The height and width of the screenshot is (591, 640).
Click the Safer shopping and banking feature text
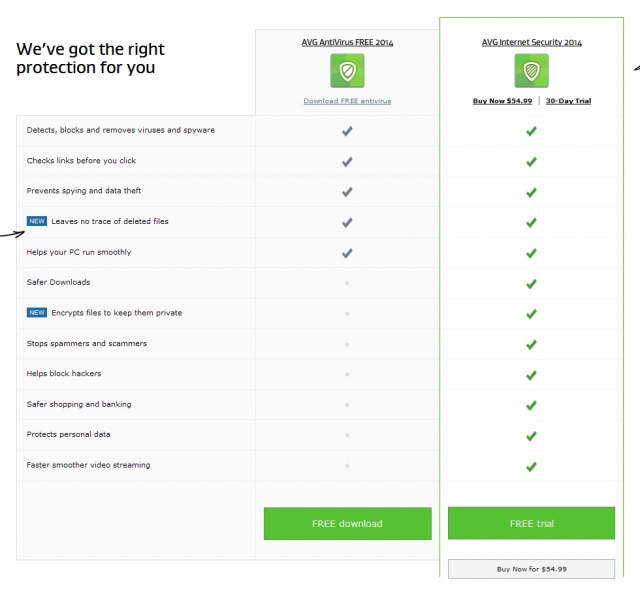click(79, 404)
